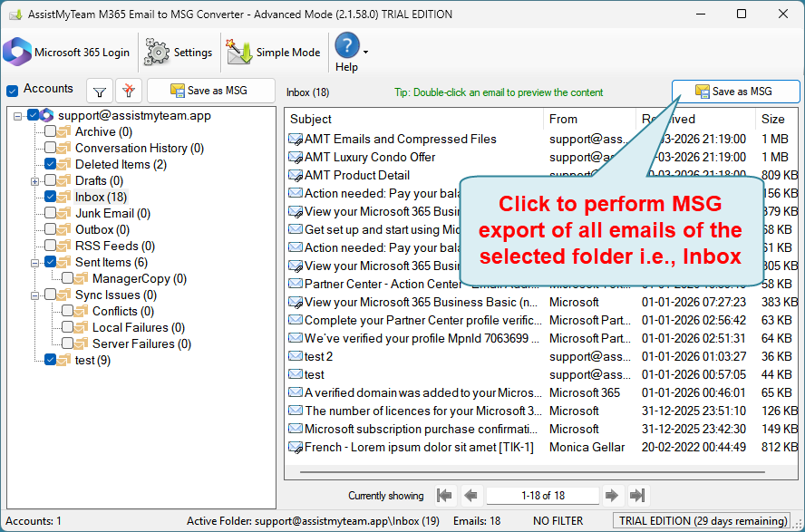Sort by the From column header
805x532 pixels.
[589, 119]
